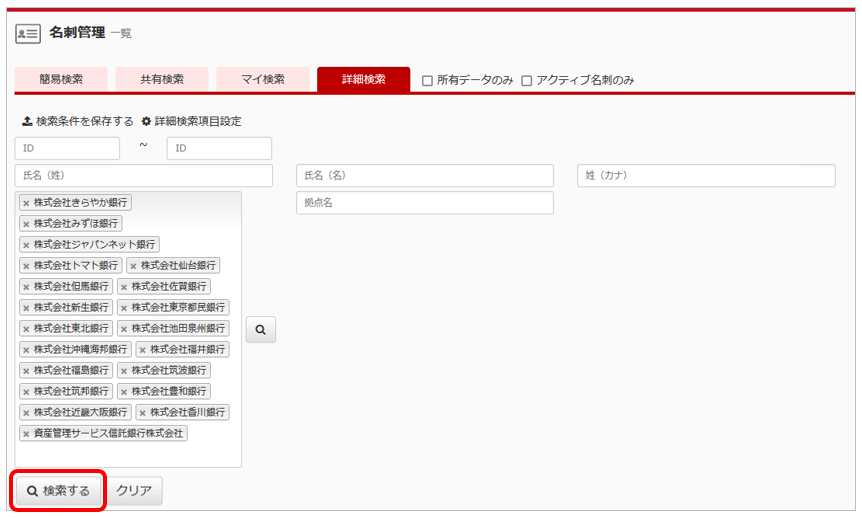
Task: Click the 拠点名 input field
Action: click(x=425, y=203)
